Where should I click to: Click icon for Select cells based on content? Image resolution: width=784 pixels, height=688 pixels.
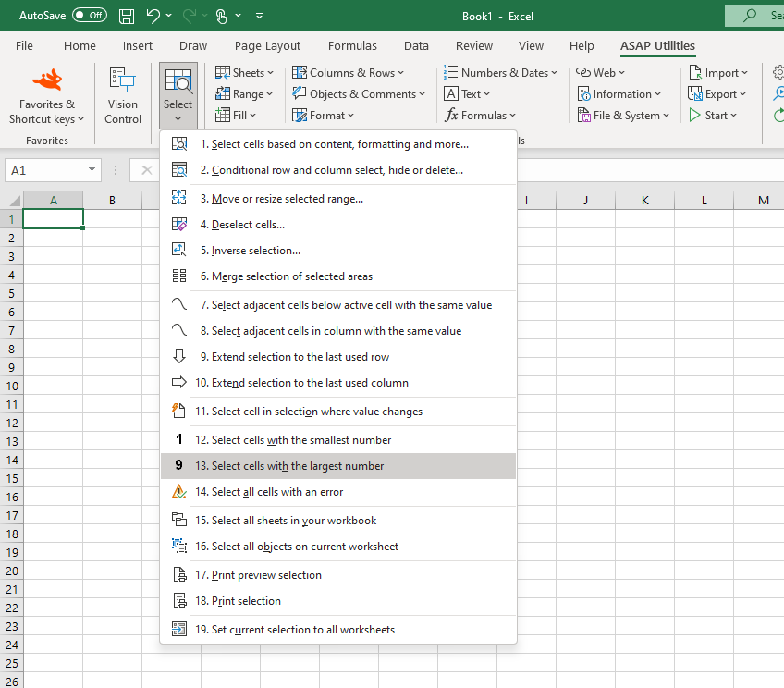coord(179,144)
